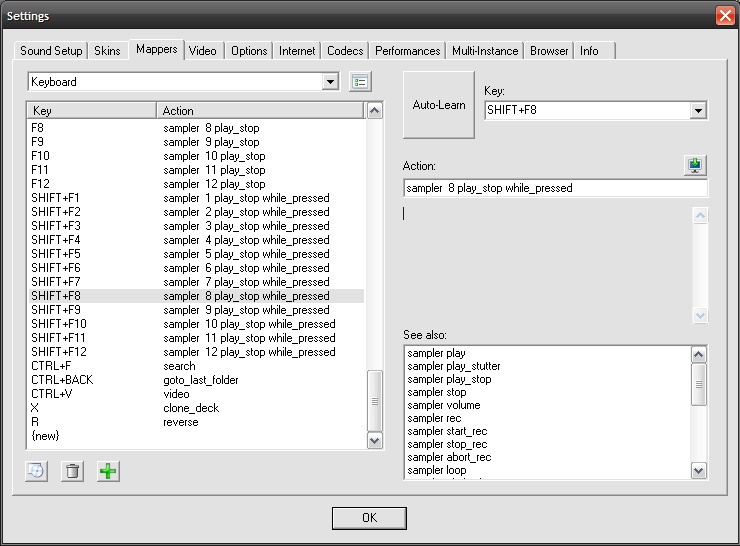Select the {new} entry in key list
Screen dimensions: 740x546
click(45, 436)
